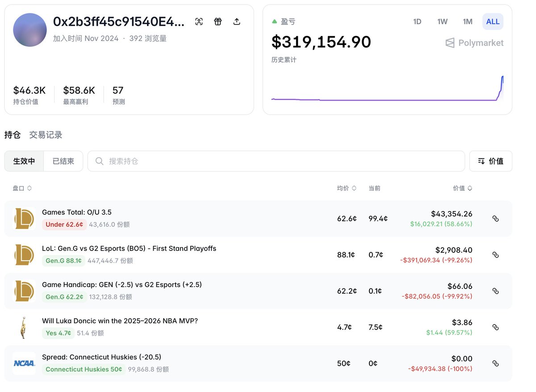Screen dimensions: 536x392
Task: Click the $319,154.90 total profit value
Action: point(321,42)
